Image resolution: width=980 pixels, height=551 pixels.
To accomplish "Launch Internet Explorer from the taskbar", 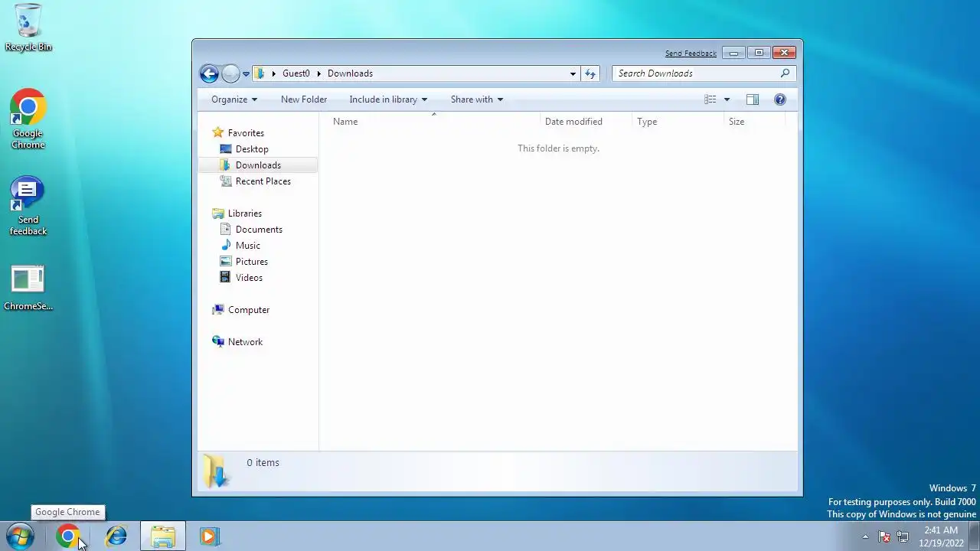I will pos(116,536).
